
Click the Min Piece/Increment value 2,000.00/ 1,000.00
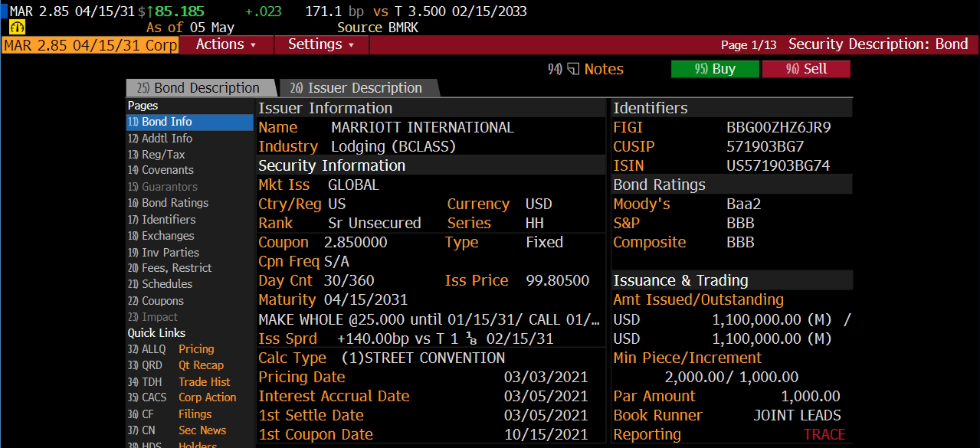[x=731, y=377]
